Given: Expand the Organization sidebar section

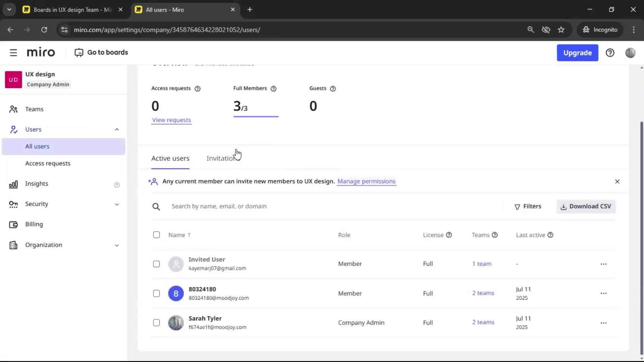Looking at the screenshot, I should [x=117, y=245].
